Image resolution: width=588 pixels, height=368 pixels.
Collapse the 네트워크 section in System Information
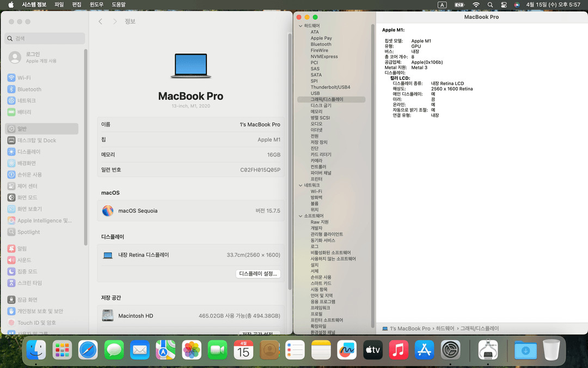click(301, 184)
